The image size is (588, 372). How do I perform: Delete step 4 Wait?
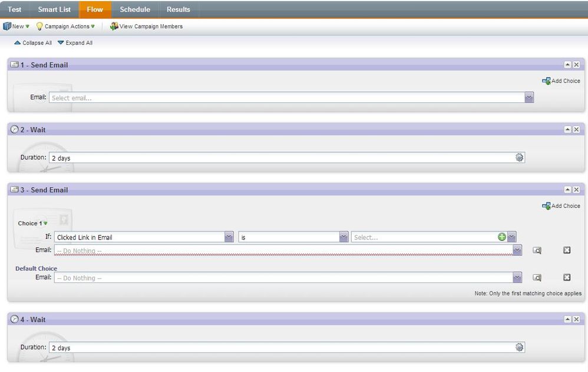tap(577, 320)
